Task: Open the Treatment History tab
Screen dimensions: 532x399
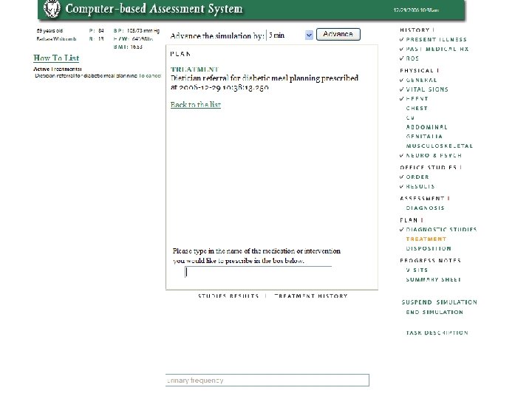Action: 311,296
